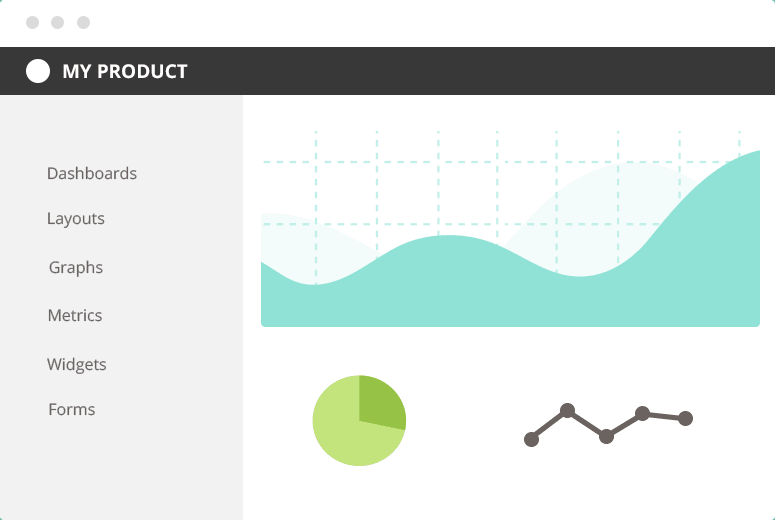Select Layouts in the sidebar
The width and height of the screenshot is (775, 520).
point(76,218)
